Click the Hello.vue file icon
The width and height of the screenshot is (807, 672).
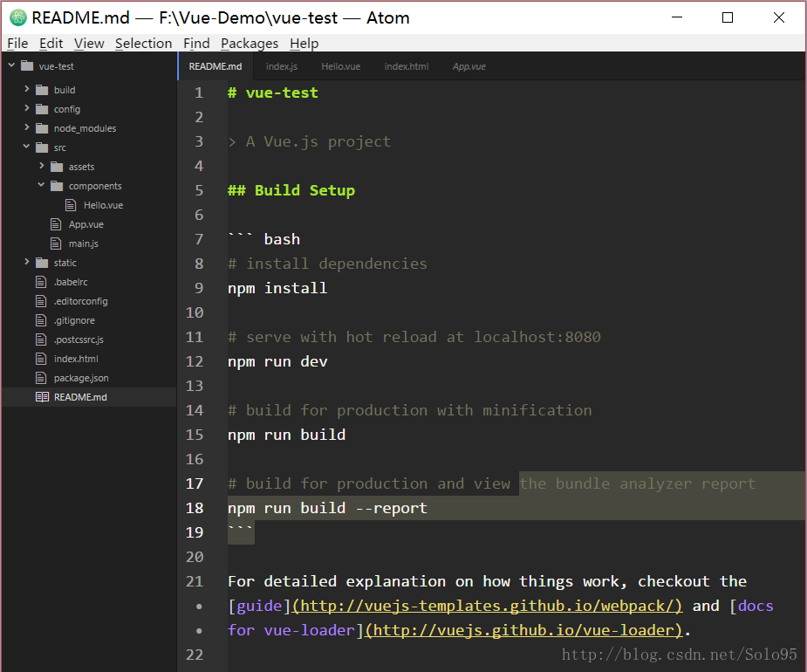click(x=71, y=205)
